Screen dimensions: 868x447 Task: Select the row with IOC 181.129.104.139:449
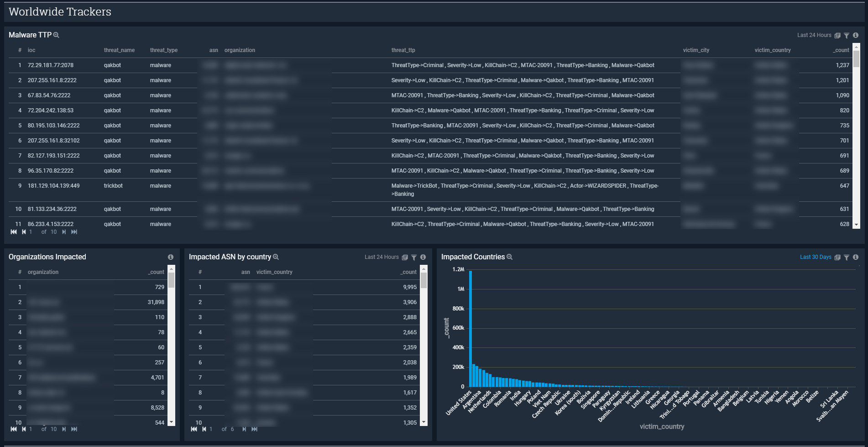53,186
